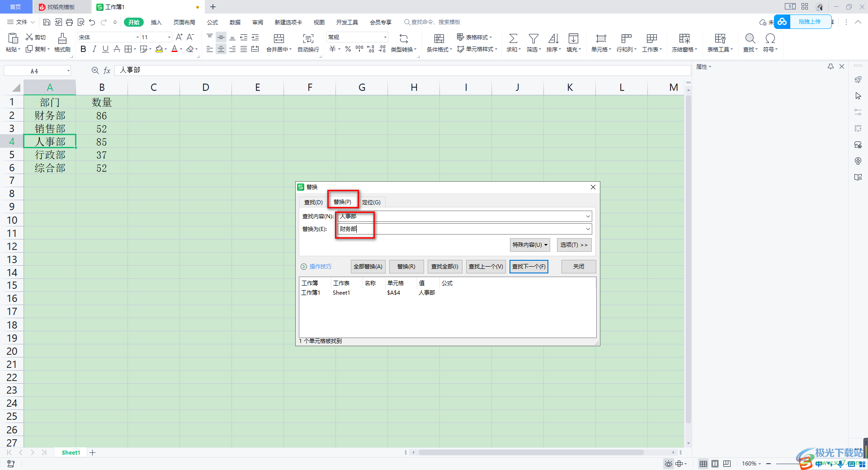The width and height of the screenshot is (868, 470).
Task: Click the Sort (排序) icon
Action: coord(553,38)
